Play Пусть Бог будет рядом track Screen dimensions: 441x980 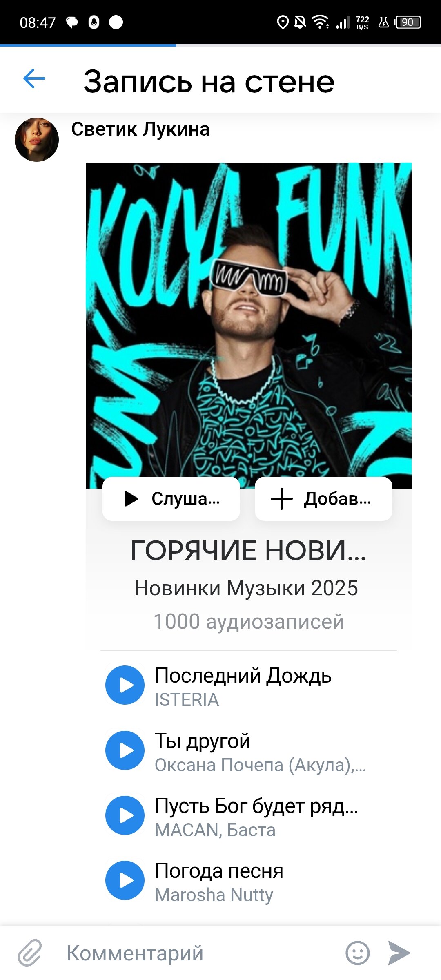coord(125,815)
